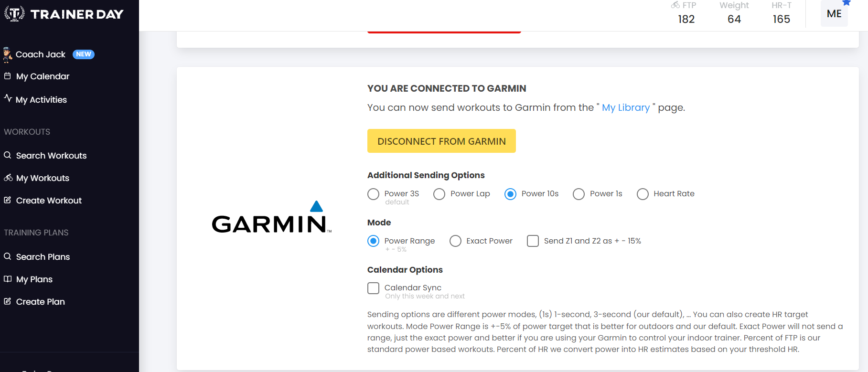868x372 pixels.
Task: Click the Weight label in header
Action: 734,5
